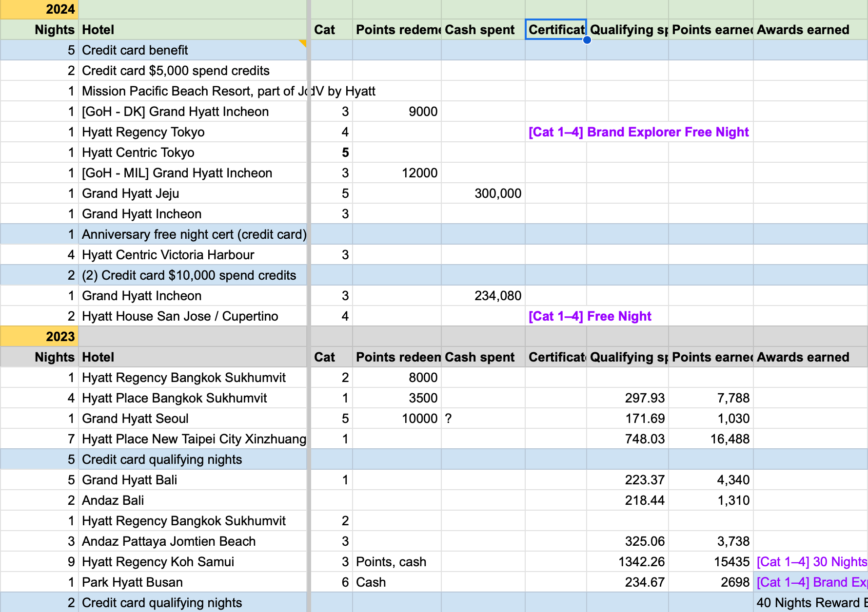Click the 297.93 qualifying spend cell
868x612 pixels.
pyautogui.click(x=628, y=398)
